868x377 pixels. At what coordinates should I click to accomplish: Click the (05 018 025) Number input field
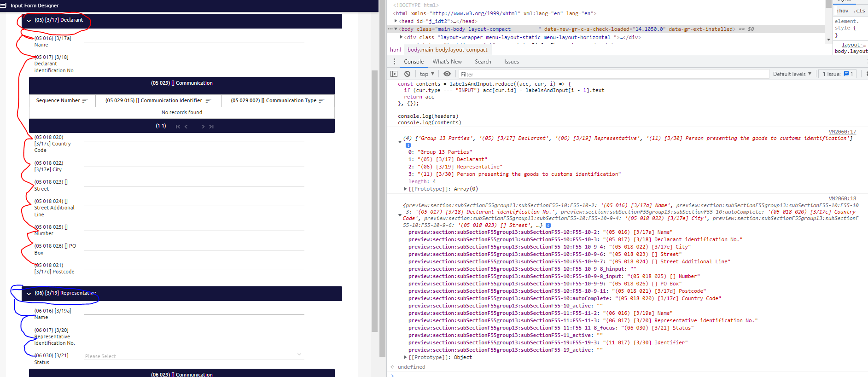194,227
